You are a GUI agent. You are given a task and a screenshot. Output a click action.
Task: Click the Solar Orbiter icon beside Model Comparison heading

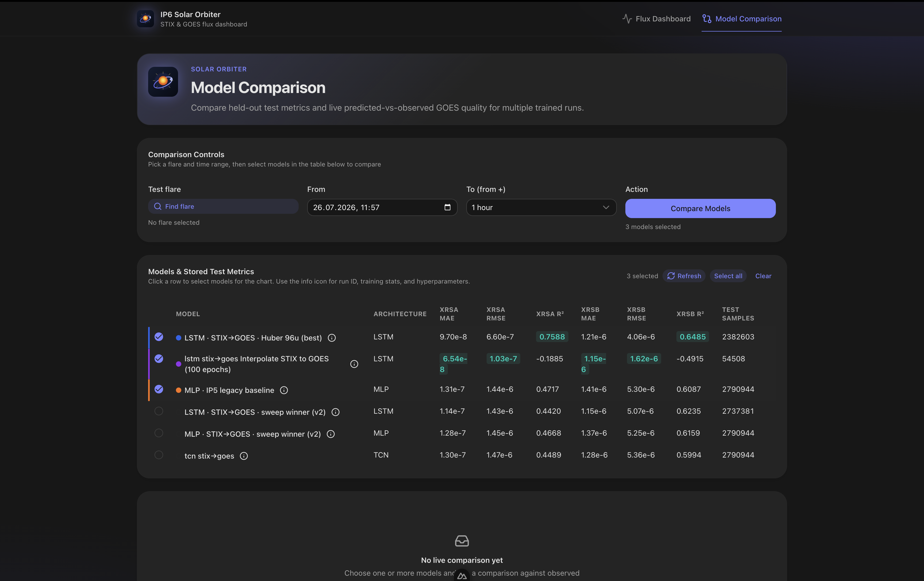click(x=163, y=82)
